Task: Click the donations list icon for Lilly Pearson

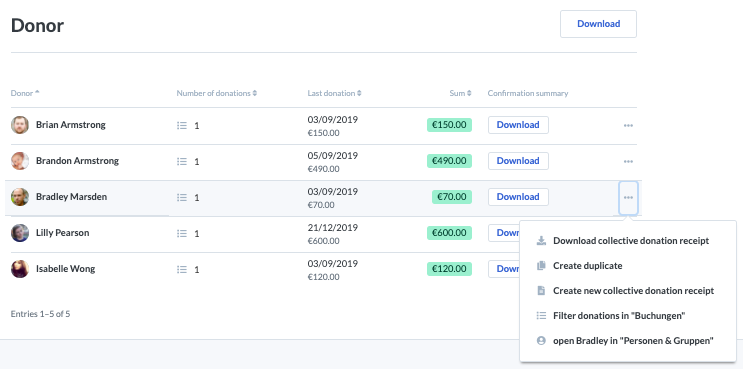Action: coord(182,233)
